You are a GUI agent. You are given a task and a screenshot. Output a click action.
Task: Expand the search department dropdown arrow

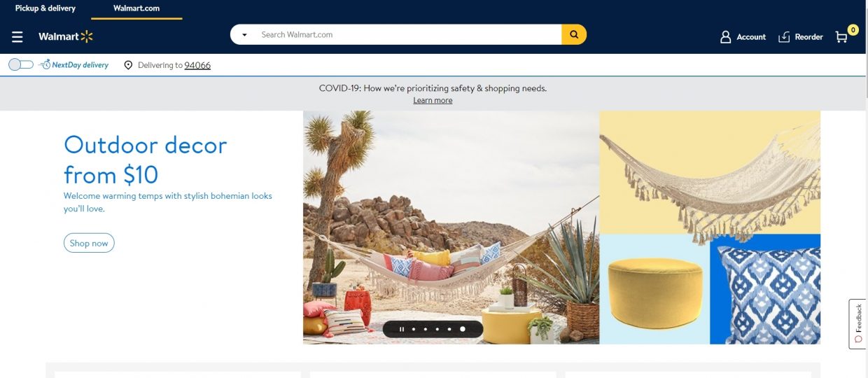coord(244,35)
